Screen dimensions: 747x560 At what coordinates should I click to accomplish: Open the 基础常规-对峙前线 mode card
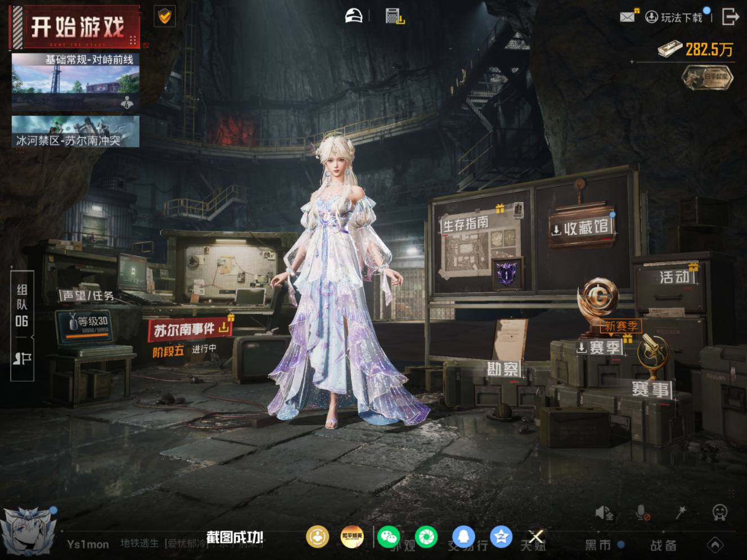(x=75, y=82)
